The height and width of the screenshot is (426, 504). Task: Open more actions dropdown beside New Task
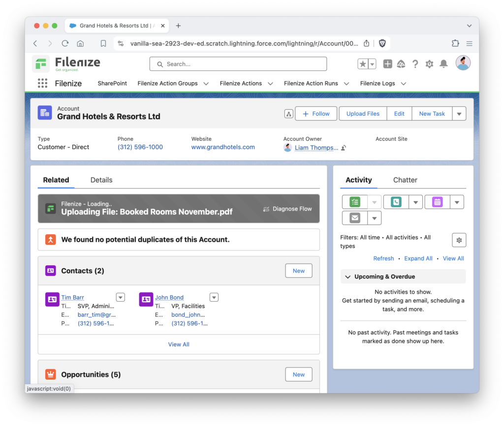(x=459, y=114)
